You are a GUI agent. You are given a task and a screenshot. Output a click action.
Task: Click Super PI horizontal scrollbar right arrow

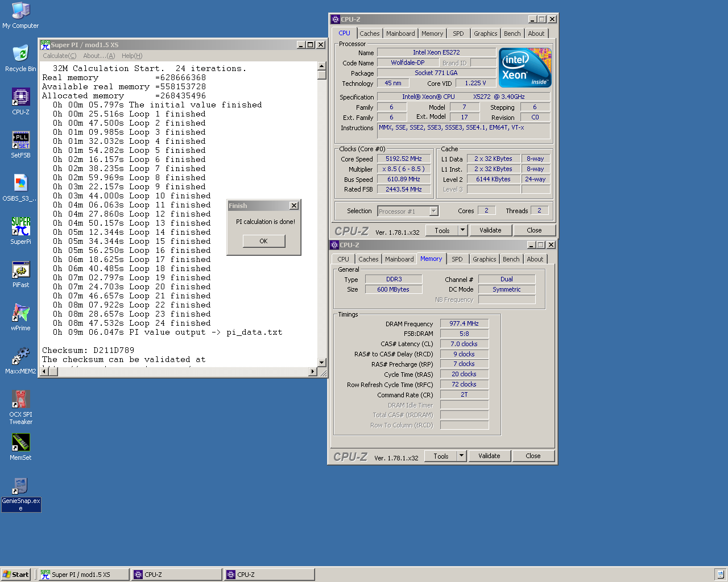312,372
